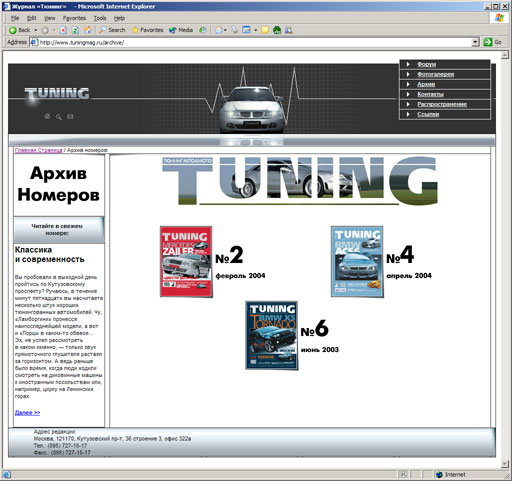Open the View menu

point(50,18)
